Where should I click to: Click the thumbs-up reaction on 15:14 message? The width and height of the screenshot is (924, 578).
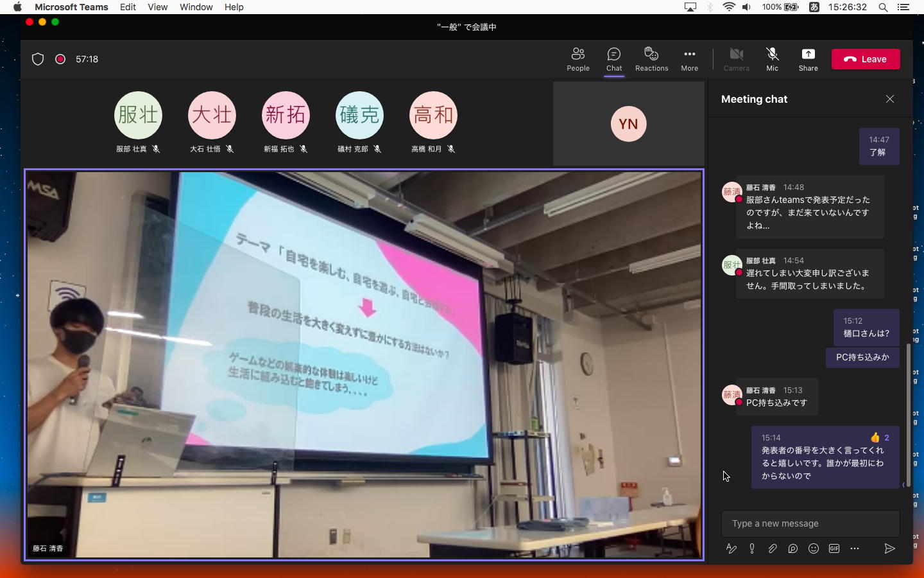(880, 437)
